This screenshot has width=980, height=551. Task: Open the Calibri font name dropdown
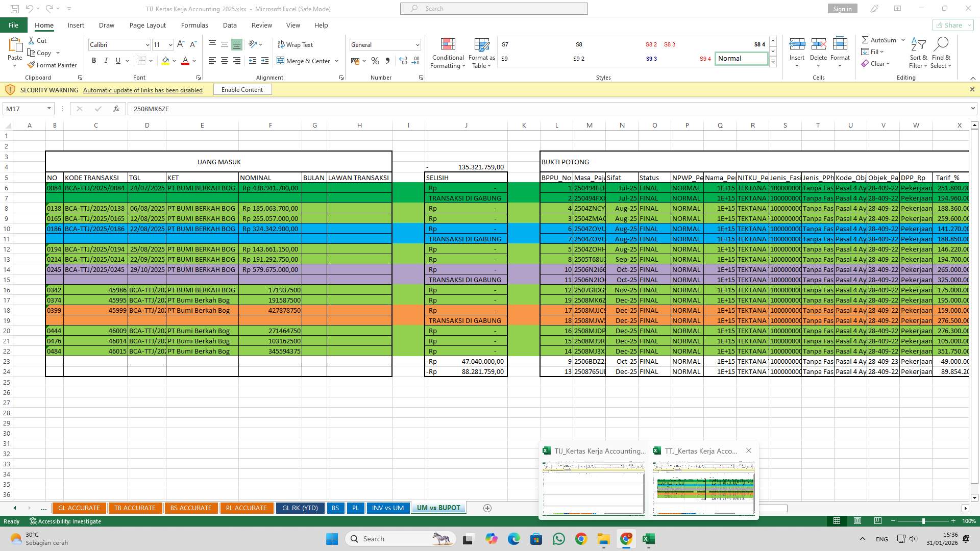click(x=148, y=45)
